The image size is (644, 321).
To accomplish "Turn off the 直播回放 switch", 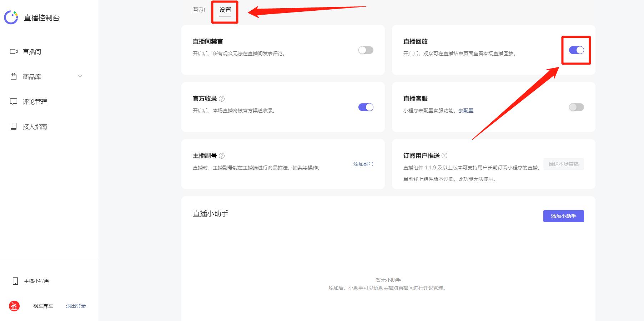I will [576, 50].
